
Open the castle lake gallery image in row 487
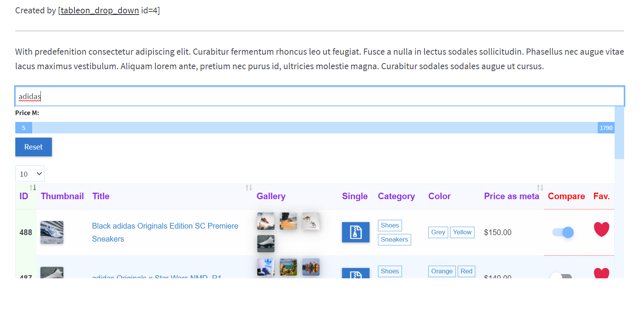pos(311,267)
